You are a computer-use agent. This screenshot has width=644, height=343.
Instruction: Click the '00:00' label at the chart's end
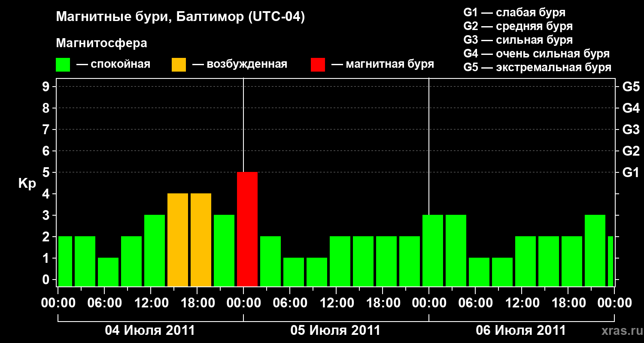click(615, 303)
